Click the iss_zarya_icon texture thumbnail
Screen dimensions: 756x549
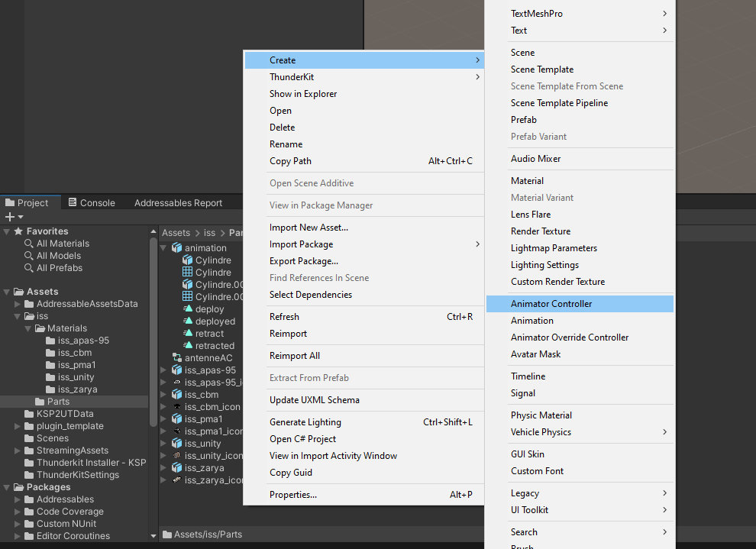coord(177,480)
